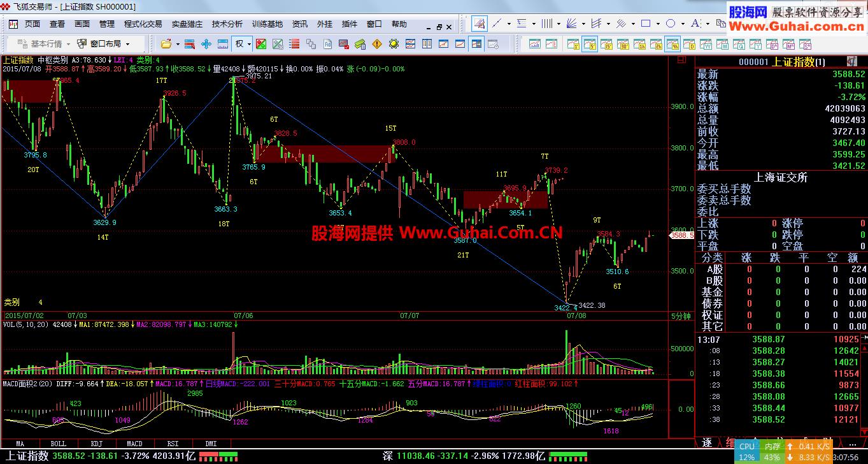
Task: Switch chart to 30-minute period
Action: (x=623, y=45)
